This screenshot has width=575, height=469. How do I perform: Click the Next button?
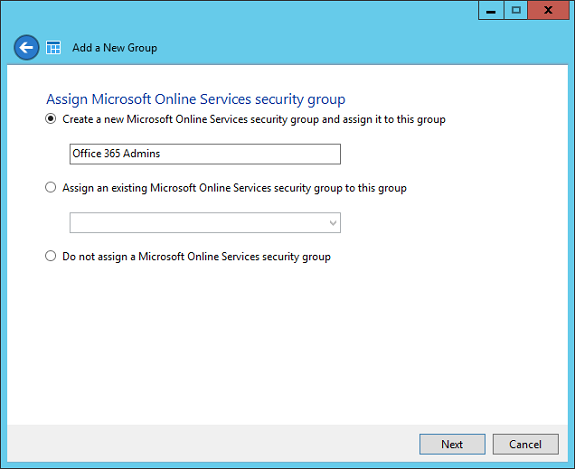pyautogui.click(x=452, y=444)
